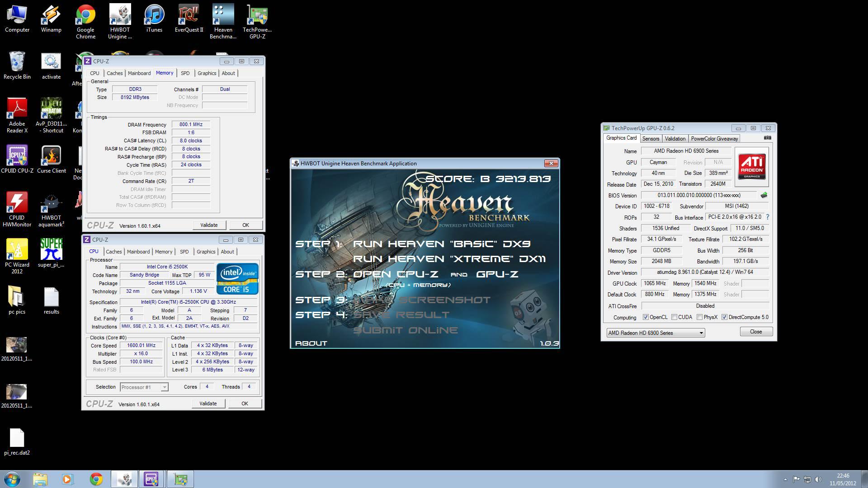
Task: Open the Computer desktop icon
Action: (x=17, y=19)
